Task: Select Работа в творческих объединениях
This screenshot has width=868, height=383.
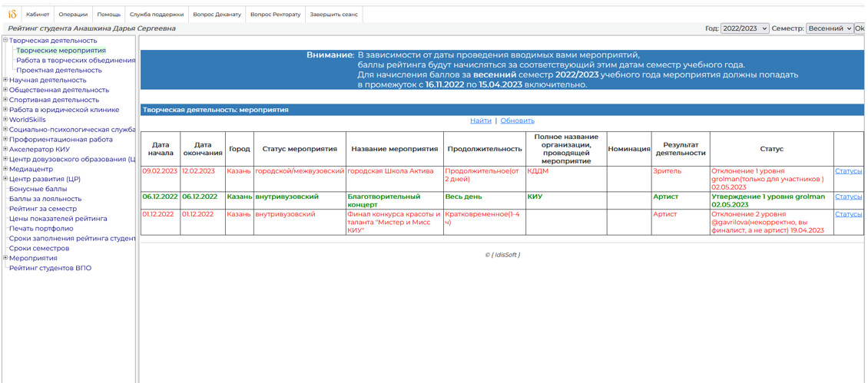Action: point(76,61)
